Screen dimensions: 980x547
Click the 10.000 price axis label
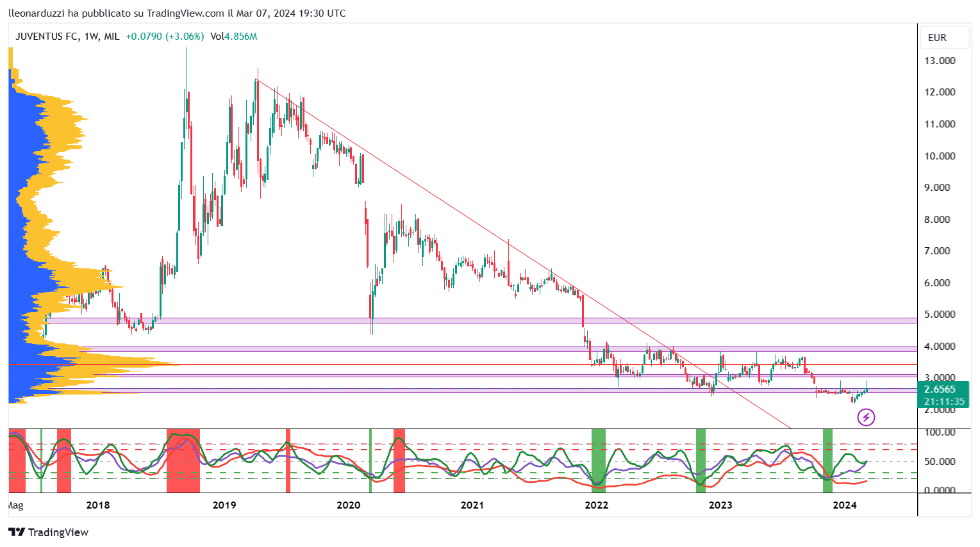pos(940,156)
